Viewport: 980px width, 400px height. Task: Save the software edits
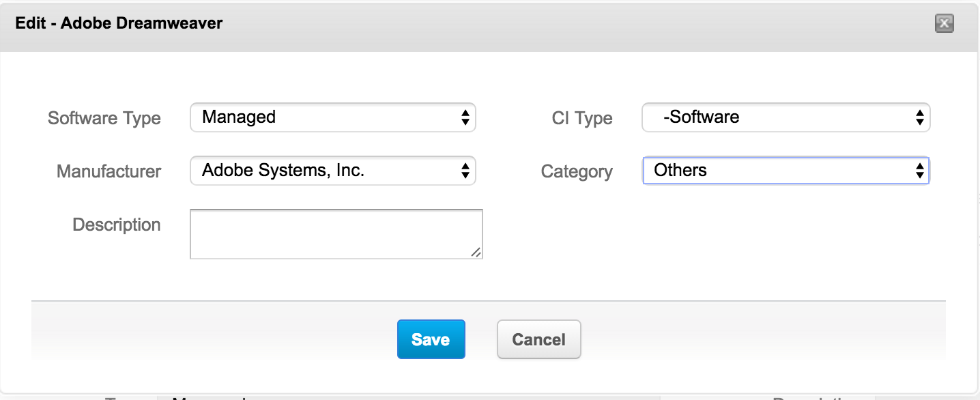coord(431,339)
